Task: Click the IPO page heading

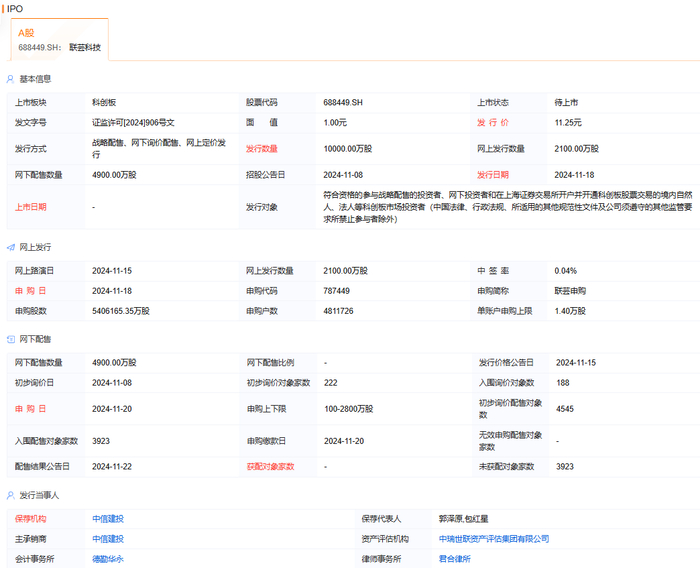Action: (x=15, y=9)
